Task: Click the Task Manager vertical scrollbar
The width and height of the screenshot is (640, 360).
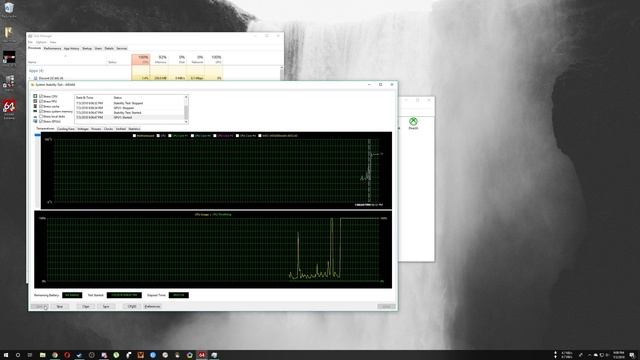Action: coord(282,74)
